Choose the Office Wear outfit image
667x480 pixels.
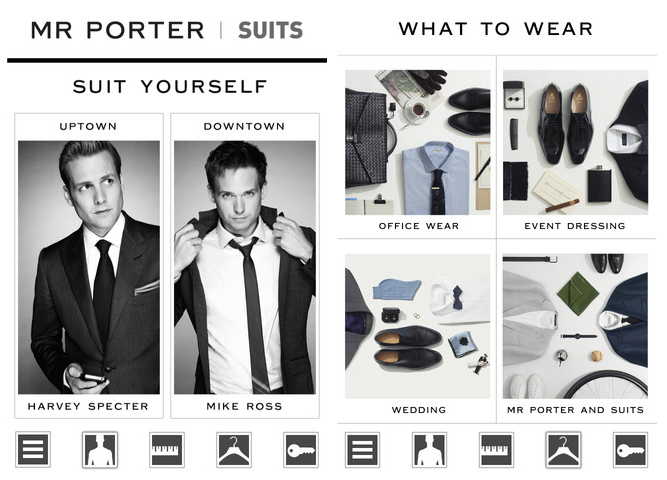(418, 142)
